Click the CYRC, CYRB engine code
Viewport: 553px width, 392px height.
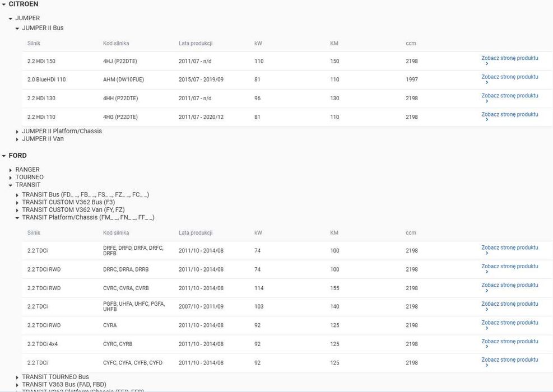pos(118,344)
